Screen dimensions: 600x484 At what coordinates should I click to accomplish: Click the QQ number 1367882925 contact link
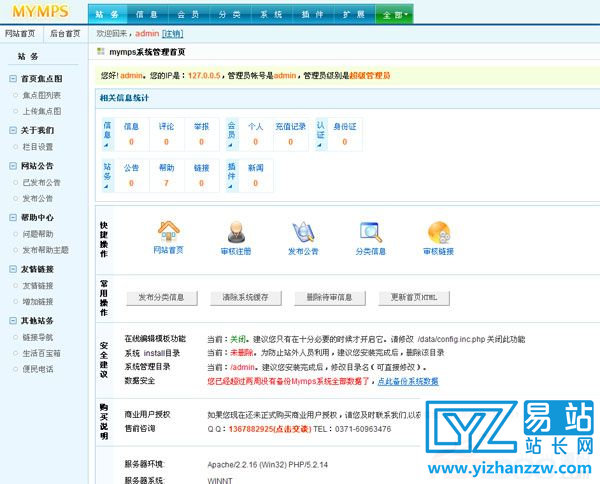pyautogui.click(x=270, y=429)
